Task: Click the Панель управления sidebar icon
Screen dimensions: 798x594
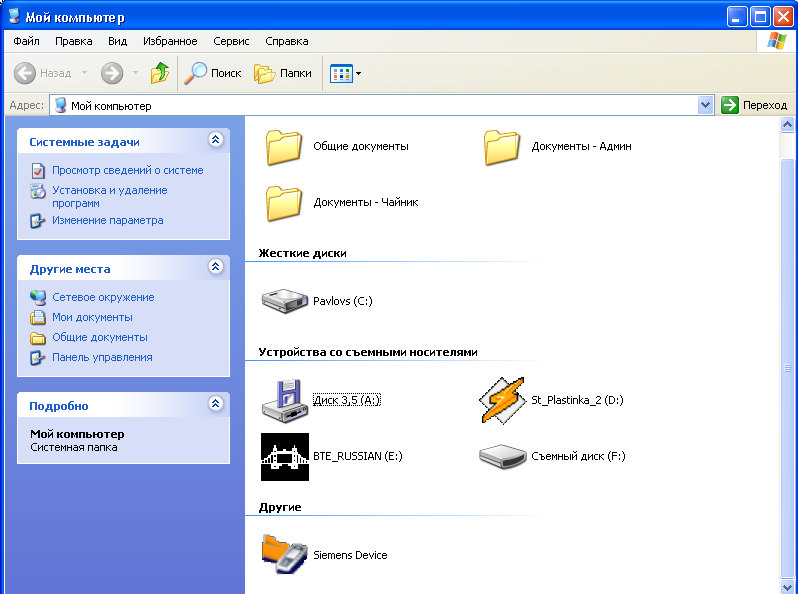Action: click(x=38, y=358)
